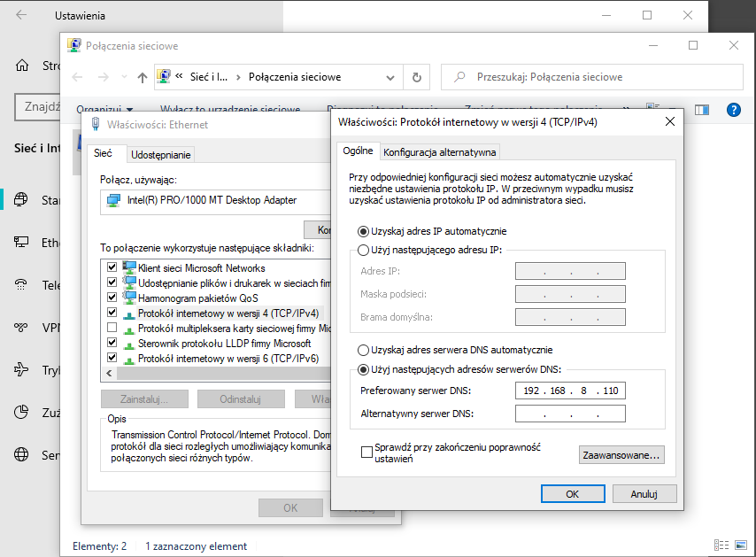Image resolution: width=756 pixels, height=557 pixels.
Task: Click the back arrow in Połączenia sieciowe
Action: click(78, 77)
